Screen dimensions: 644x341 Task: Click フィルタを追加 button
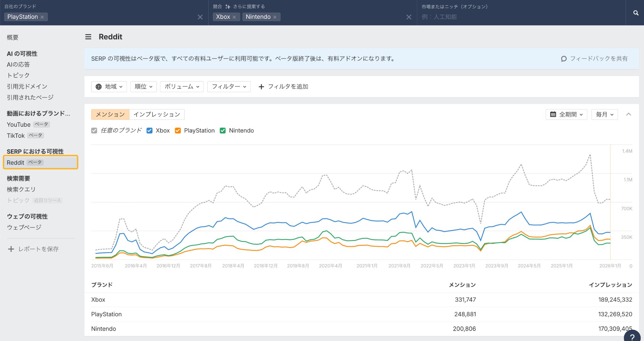click(283, 87)
